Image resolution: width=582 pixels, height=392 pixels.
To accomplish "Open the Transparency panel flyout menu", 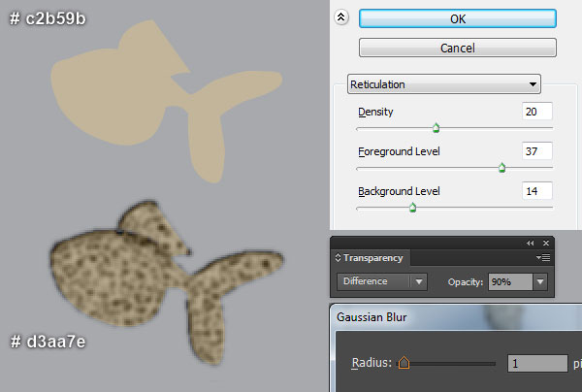I will tap(543, 258).
